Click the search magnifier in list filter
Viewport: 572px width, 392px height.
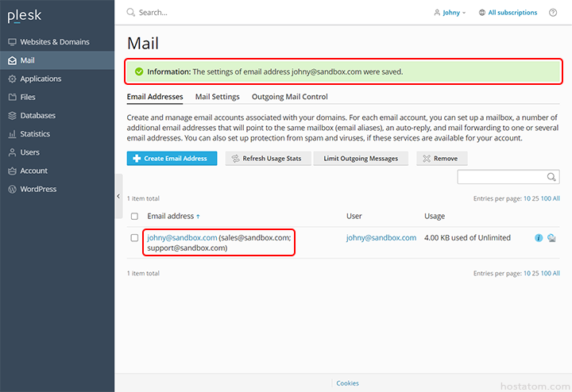[x=551, y=177]
